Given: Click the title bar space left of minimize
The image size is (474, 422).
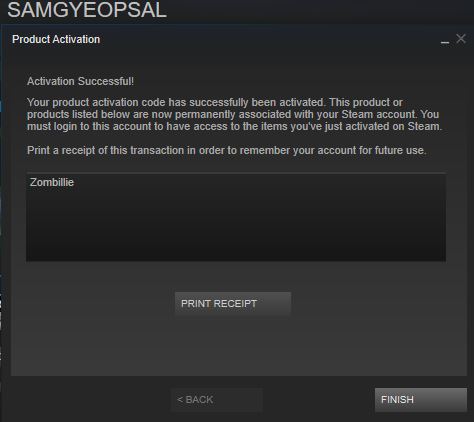Looking at the screenshot, I should [x=270, y=39].
